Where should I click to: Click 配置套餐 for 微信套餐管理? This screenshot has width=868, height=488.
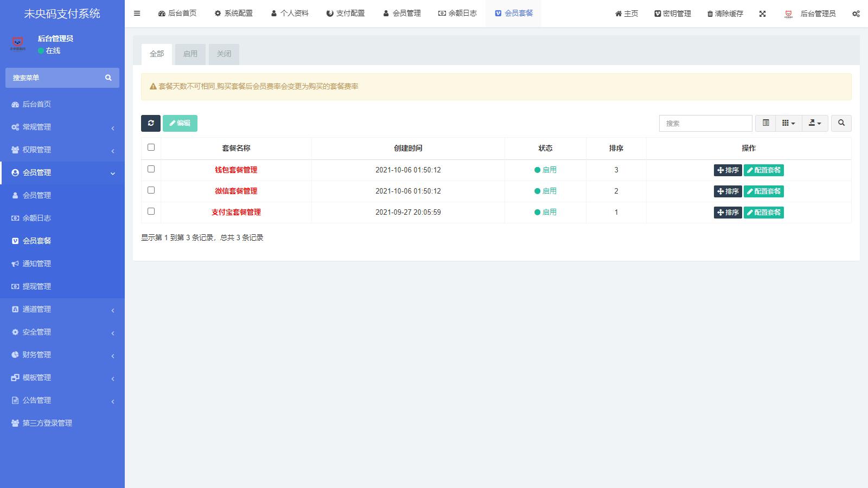coord(763,191)
